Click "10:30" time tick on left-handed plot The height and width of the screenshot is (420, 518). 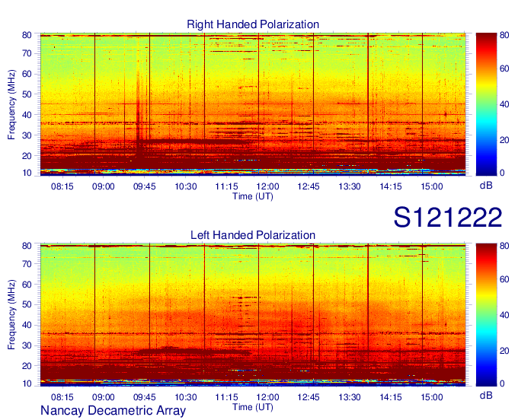tap(186, 397)
